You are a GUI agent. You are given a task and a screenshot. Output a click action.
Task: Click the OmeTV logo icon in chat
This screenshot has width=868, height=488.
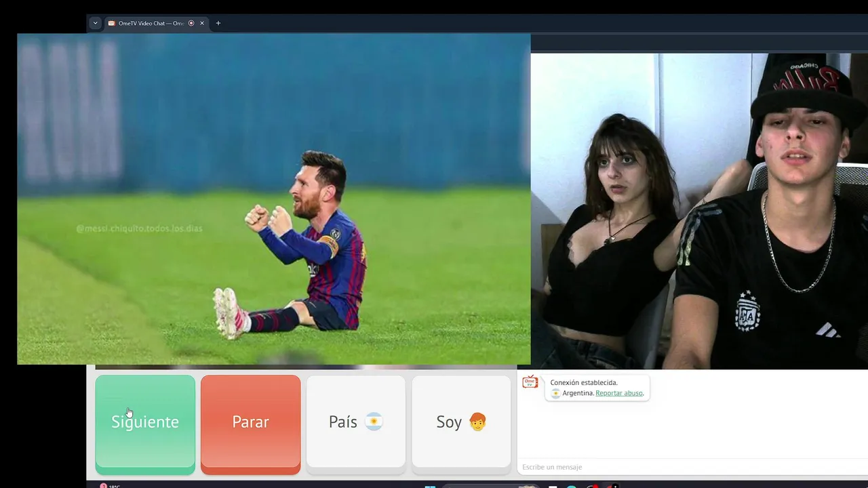coord(530,382)
